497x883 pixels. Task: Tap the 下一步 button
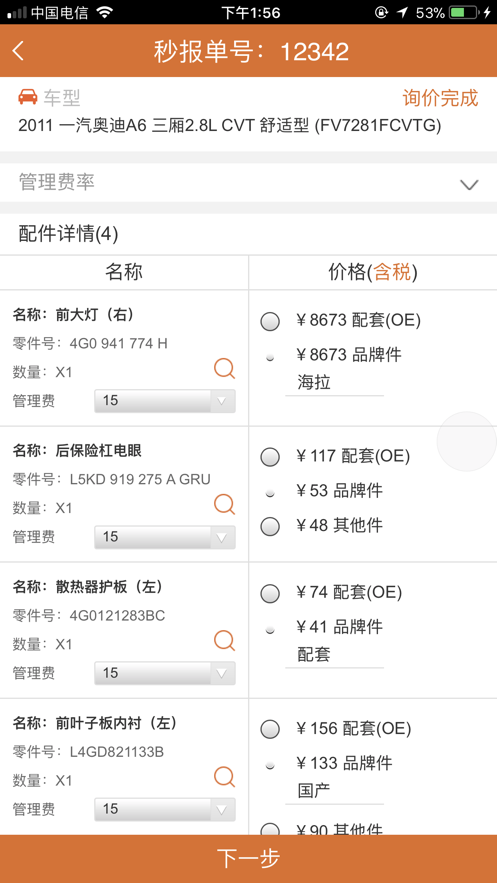tap(248, 859)
